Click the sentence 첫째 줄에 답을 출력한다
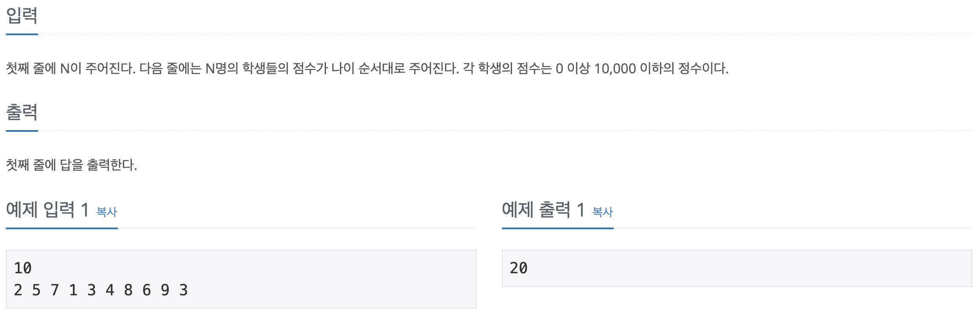980x311 pixels. coord(71,165)
